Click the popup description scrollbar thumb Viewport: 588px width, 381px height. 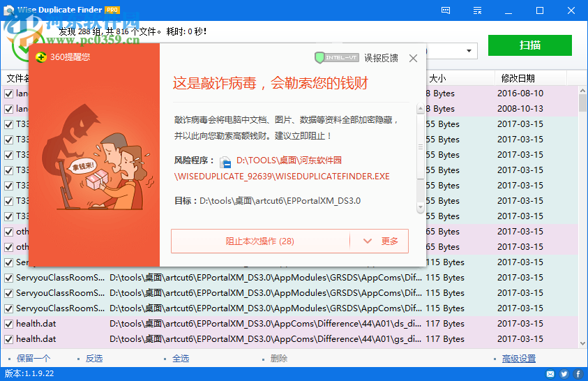point(421,147)
